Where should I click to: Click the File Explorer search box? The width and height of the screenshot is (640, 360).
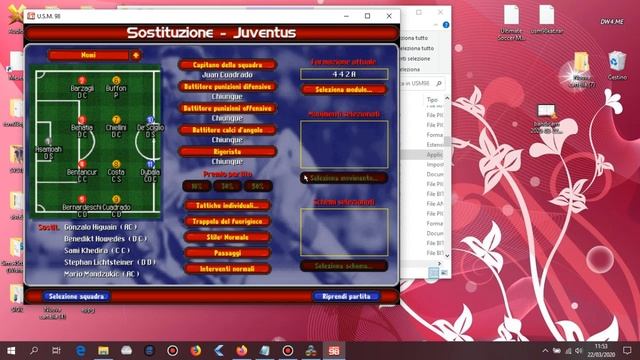coord(422,83)
